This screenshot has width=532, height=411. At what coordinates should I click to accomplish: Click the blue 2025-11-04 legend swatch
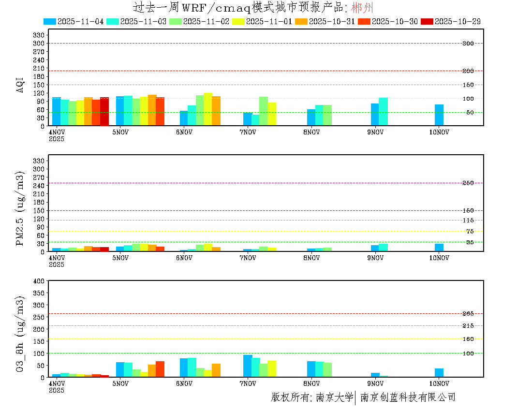click(x=50, y=21)
